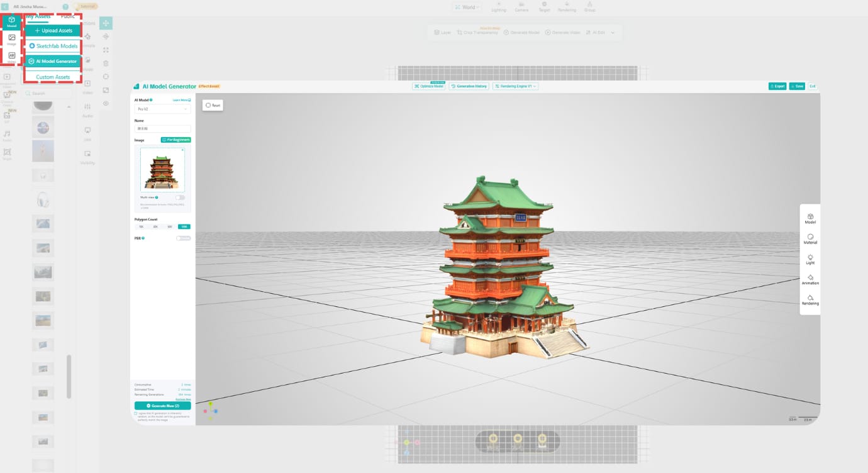868x473 pixels.
Task: Click the info icon beside AI Model
Action: (151, 99)
